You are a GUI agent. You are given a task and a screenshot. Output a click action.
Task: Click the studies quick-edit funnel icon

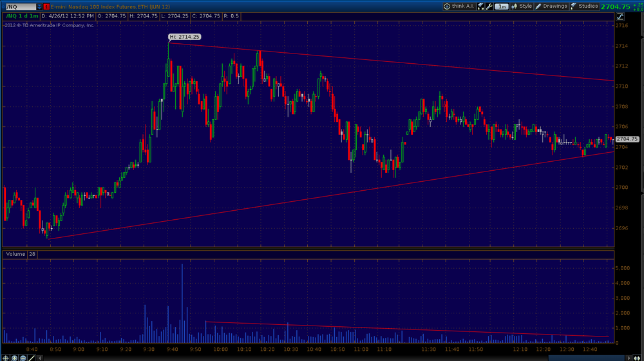click(x=480, y=6)
